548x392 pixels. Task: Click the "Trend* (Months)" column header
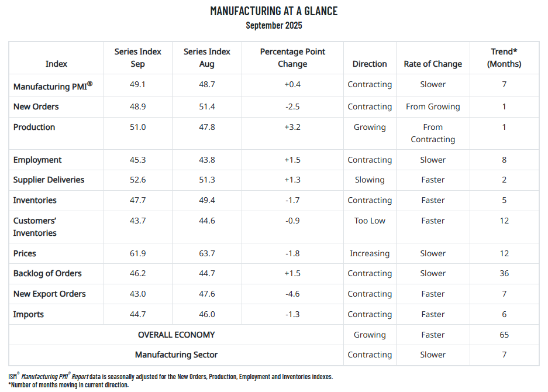504,57
